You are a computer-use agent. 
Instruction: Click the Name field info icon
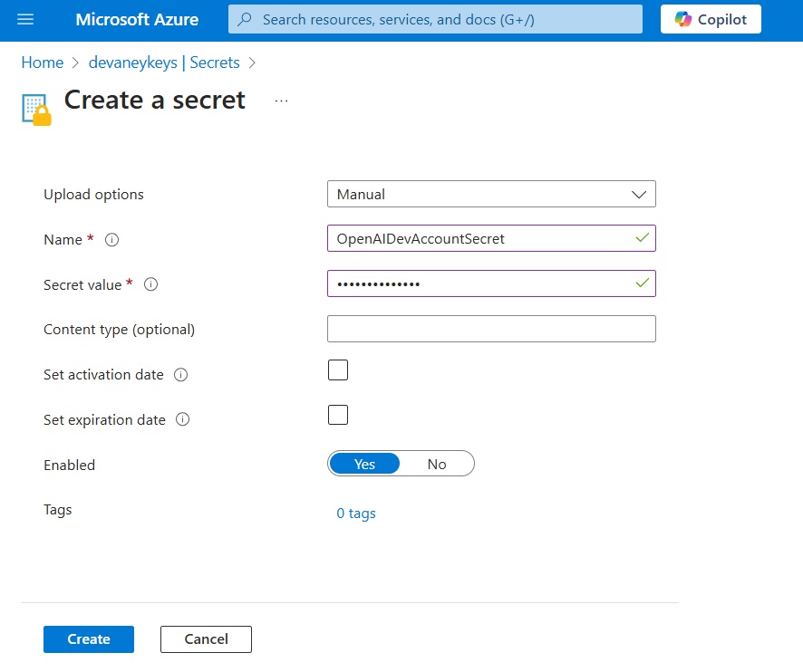[x=111, y=239]
